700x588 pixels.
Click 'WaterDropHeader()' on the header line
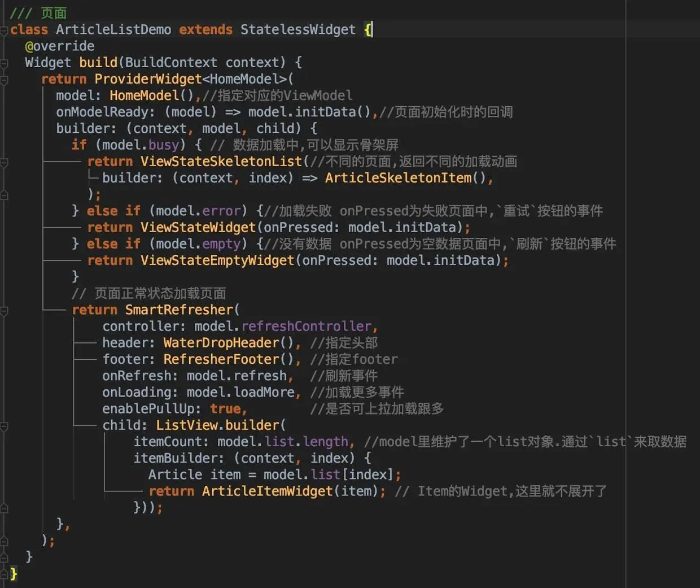click(x=229, y=343)
